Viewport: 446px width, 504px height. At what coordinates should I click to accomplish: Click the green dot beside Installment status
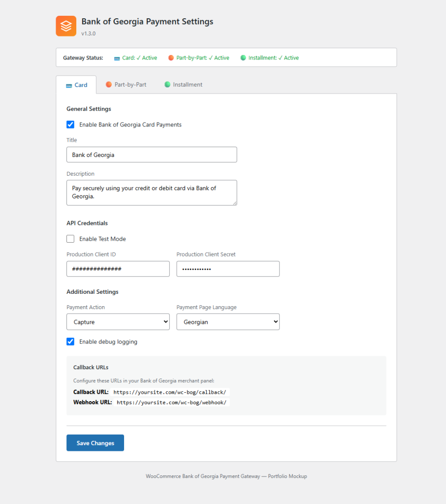coord(243,58)
